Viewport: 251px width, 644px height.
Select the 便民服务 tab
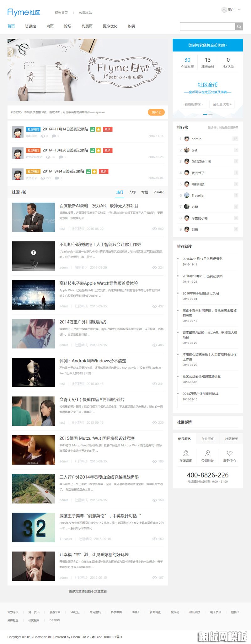tap(184, 439)
